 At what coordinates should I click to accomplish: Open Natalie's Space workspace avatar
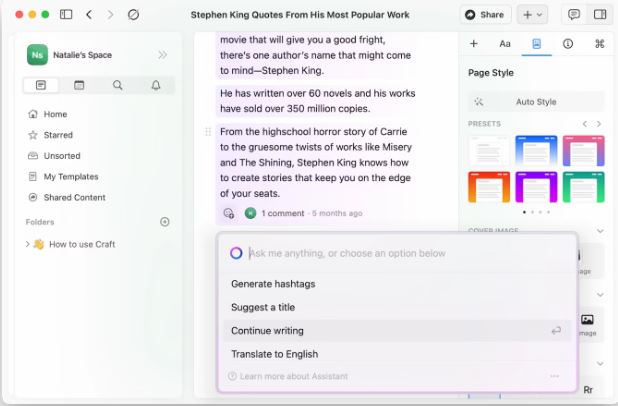37,55
